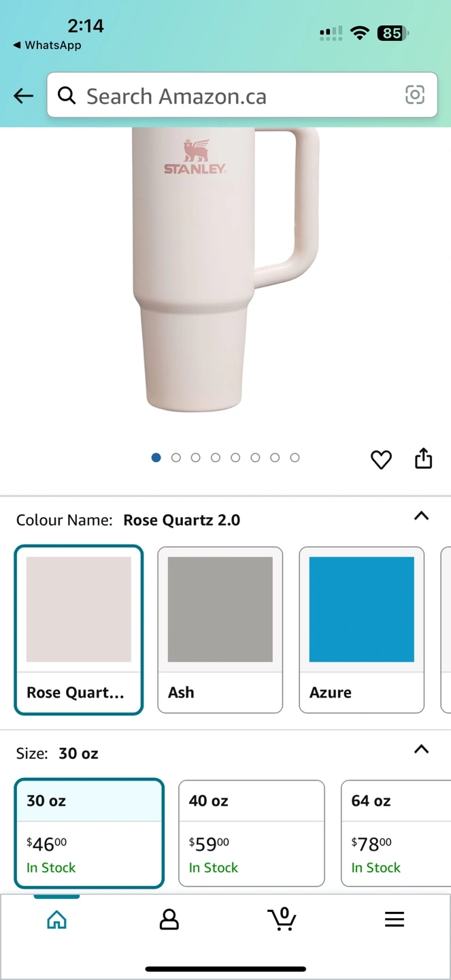451x980 pixels.
Task: Type in Search Amazon.ca field
Action: pos(238,96)
